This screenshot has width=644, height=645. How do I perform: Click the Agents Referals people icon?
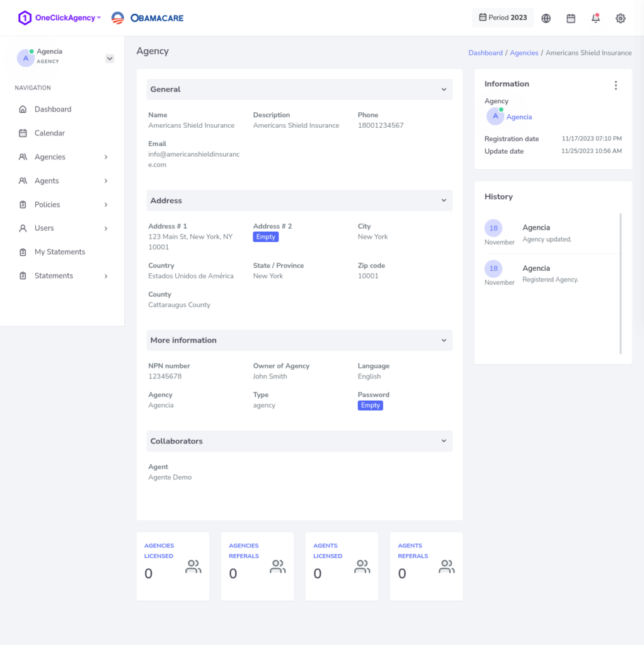(x=447, y=567)
